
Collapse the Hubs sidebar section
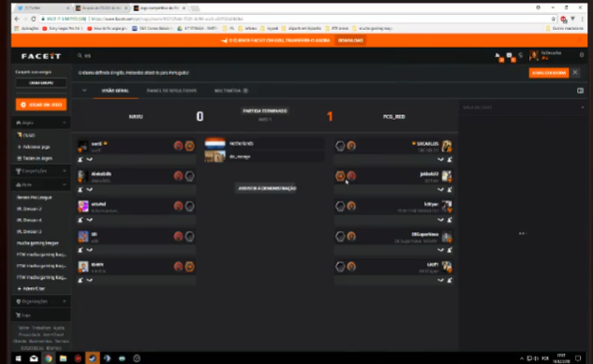click(x=65, y=184)
